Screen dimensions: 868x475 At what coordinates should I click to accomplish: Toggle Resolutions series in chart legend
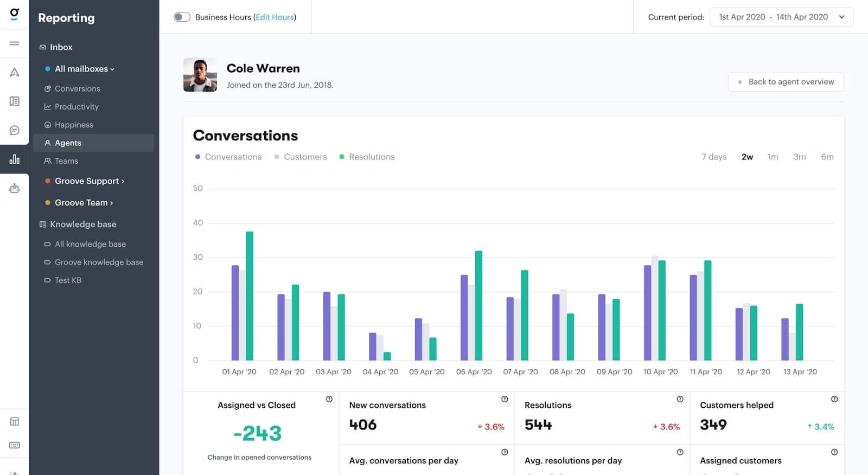[367, 157]
